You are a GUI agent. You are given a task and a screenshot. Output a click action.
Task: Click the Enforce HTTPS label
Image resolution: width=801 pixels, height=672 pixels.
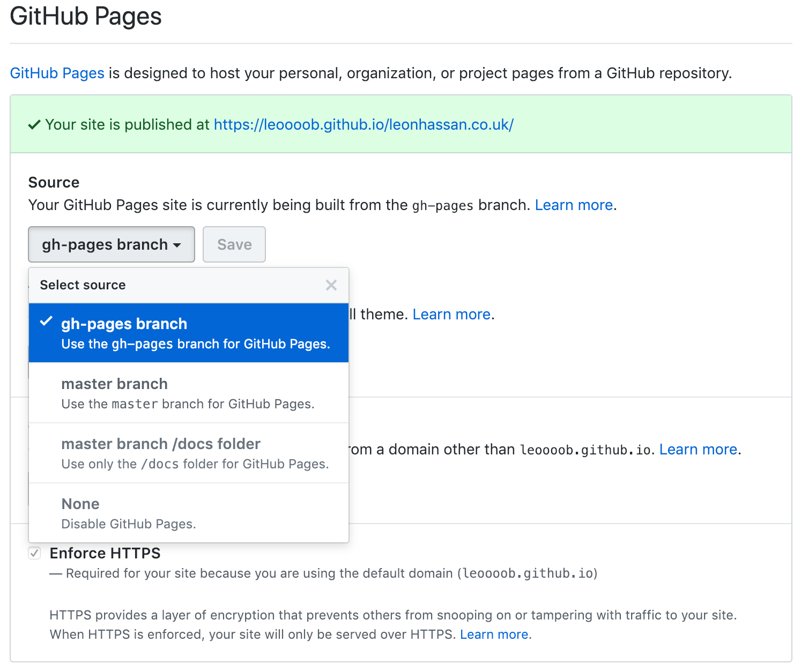[x=105, y=553]
